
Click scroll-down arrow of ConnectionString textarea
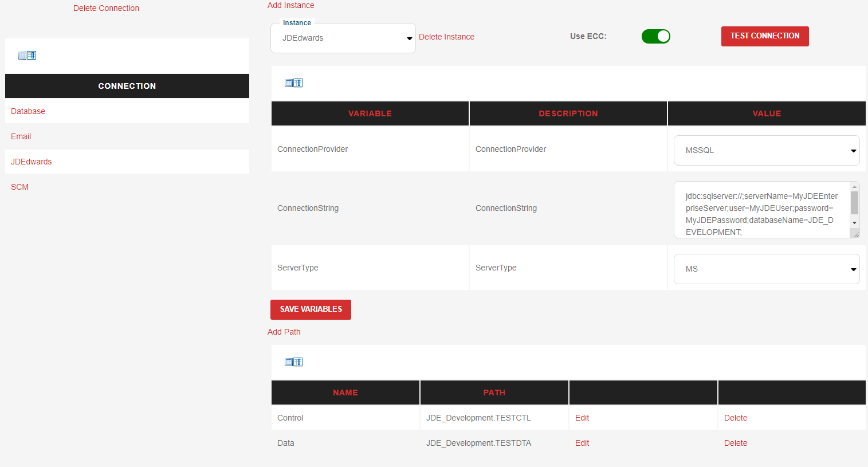pyautogui.click(x=854, y=222)
